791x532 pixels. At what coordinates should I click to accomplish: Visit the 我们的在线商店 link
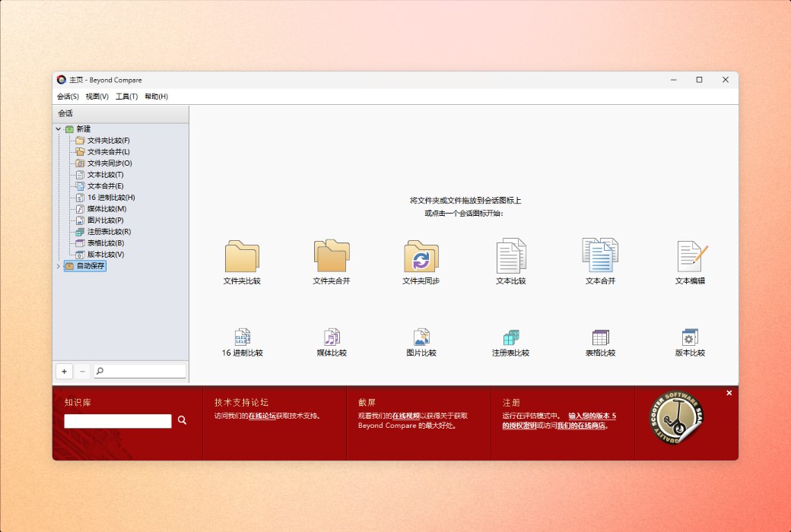coord(580,426)
